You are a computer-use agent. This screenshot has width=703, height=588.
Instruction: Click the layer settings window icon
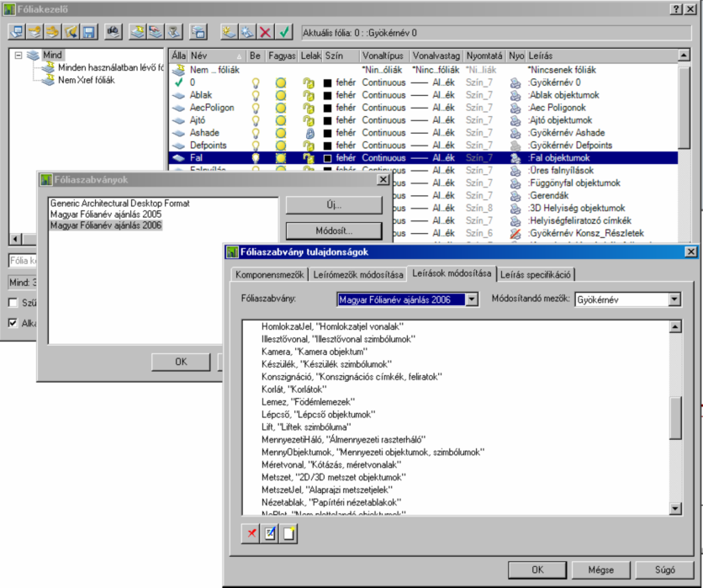(x=198, y=32)
